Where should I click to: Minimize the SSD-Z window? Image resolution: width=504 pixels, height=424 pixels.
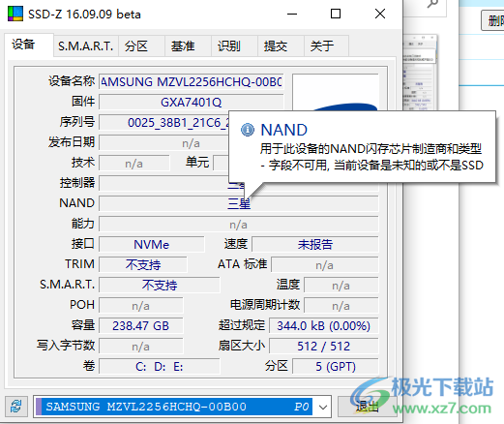pos(292,14)
